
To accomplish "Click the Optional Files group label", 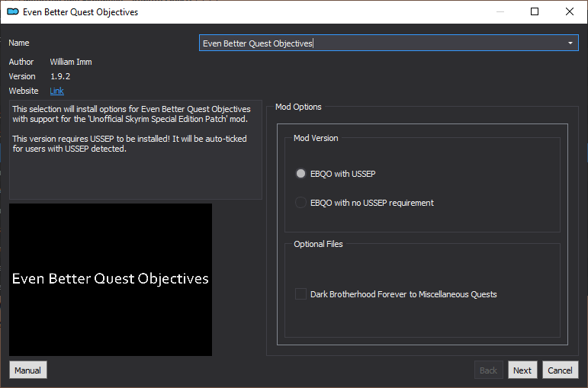I will point(318,244).
